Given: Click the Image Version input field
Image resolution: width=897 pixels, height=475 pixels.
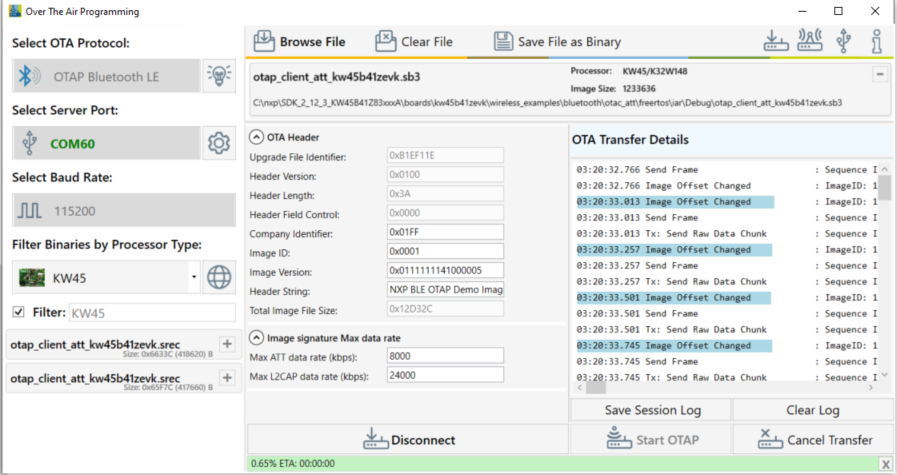Looking at the screenshot, I should pos(445,271).
